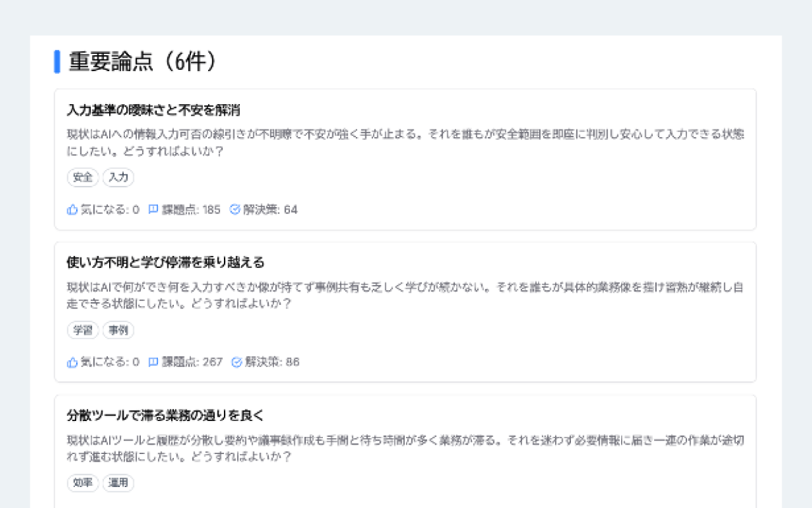Viewport: 812px width, 508px height.
Task: Open 入力基準の曖昧さと不安を解消 topic title
Action: [153, 110]
